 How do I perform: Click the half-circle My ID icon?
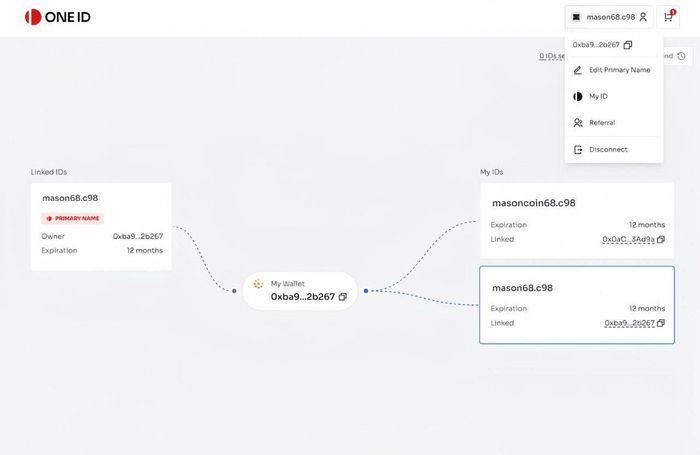point(578,96)
